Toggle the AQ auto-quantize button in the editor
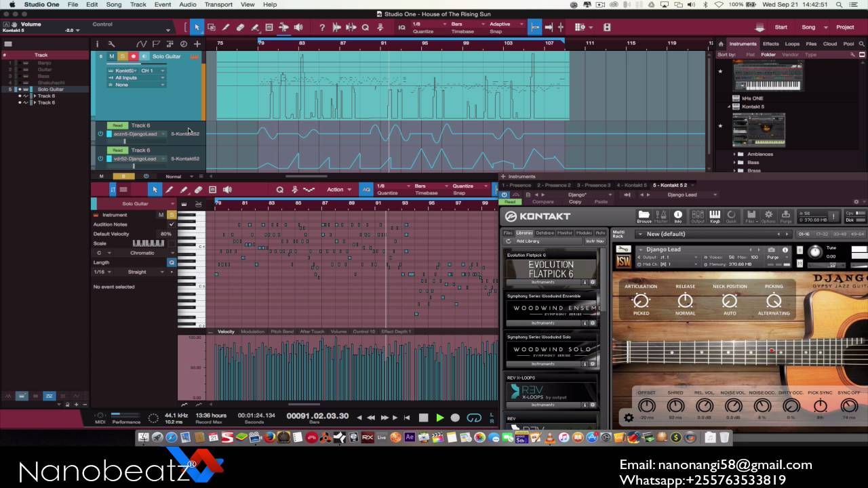This screenshot has height=488, width=868. point(367,190)
